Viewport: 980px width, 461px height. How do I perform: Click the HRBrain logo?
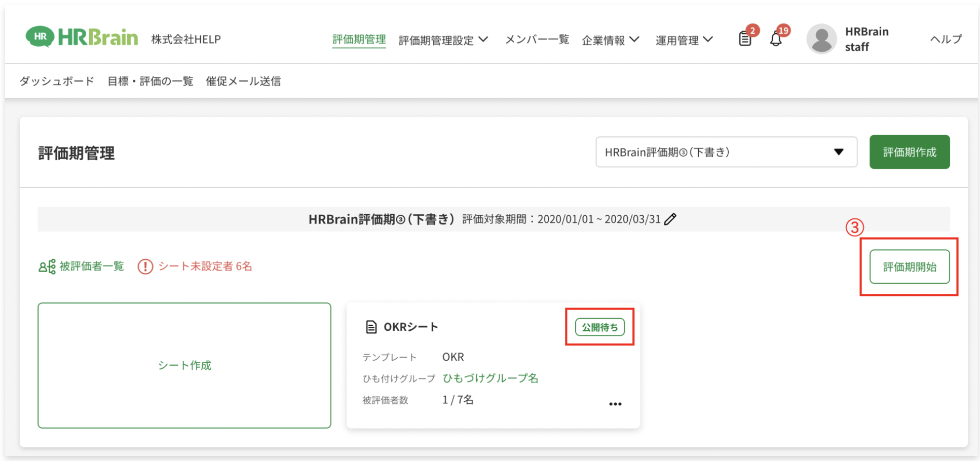point(82,37)
